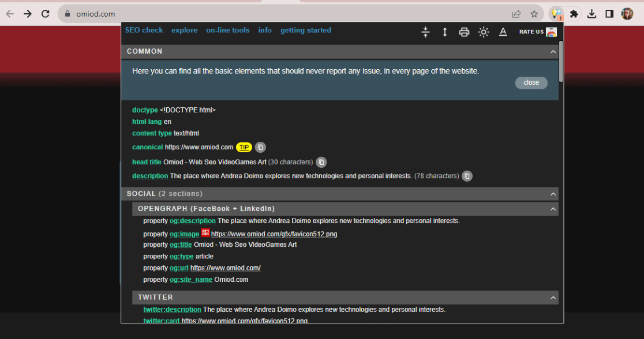Collapse the COMMON section

[552, 51]
